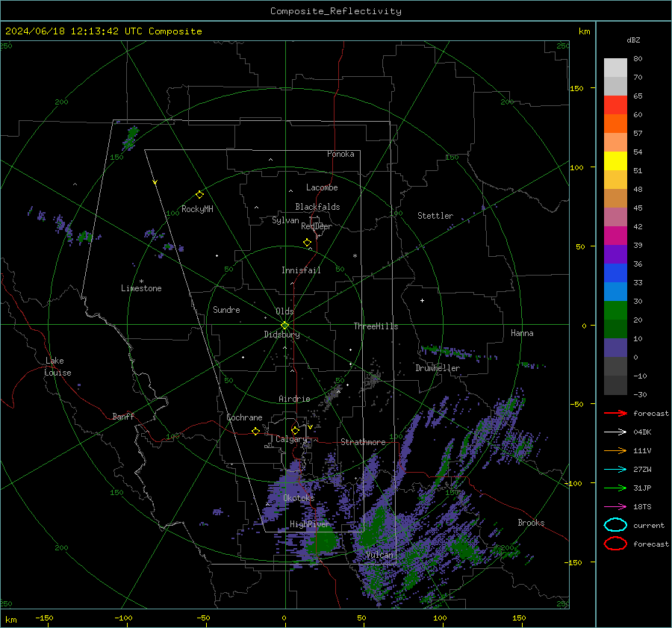This screenshot has height=628, width=672.
Task: Click the ThreeHills town label
Action: tap(376, 326)
